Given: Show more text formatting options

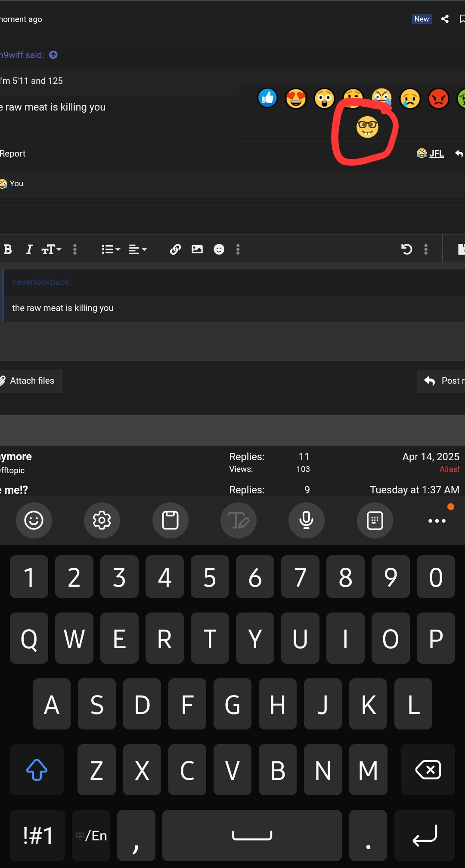Looking at the screenshot, I should point(75,249).
